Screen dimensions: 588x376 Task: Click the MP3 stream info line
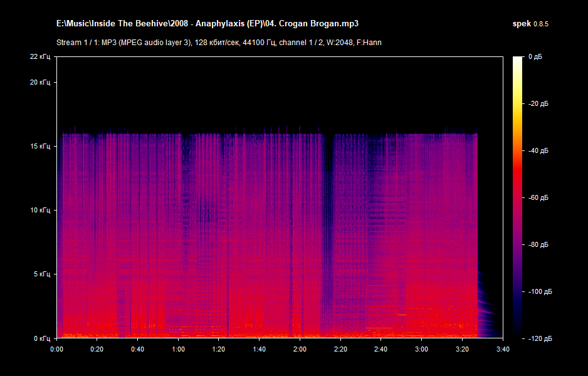point(219,43)
